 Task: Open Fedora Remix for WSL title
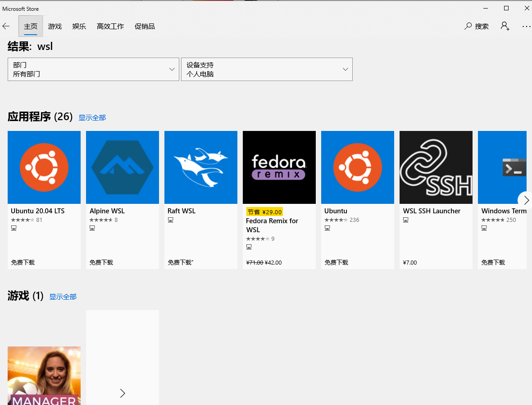pyautogui.click(x=272, y=225)
